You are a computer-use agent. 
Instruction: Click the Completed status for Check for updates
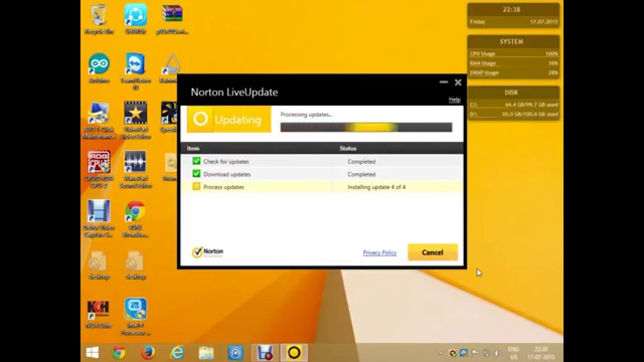(362, 161)
